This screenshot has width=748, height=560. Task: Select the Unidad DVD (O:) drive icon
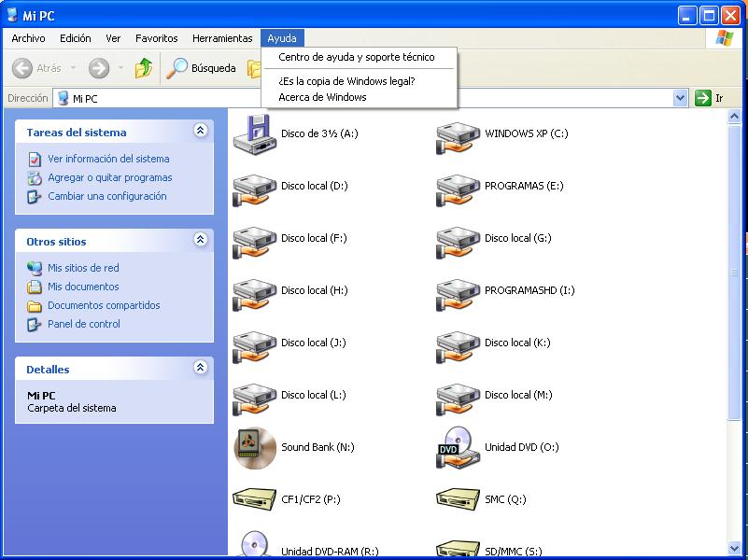tap(458, 448)
